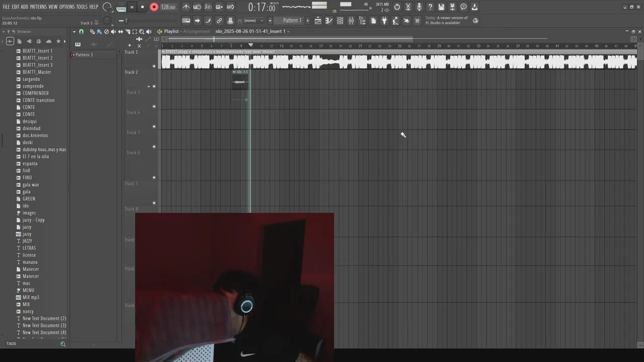The image size is (644, 362).
Task: Stop playback with the stop button
Action: tap(142, 7)
